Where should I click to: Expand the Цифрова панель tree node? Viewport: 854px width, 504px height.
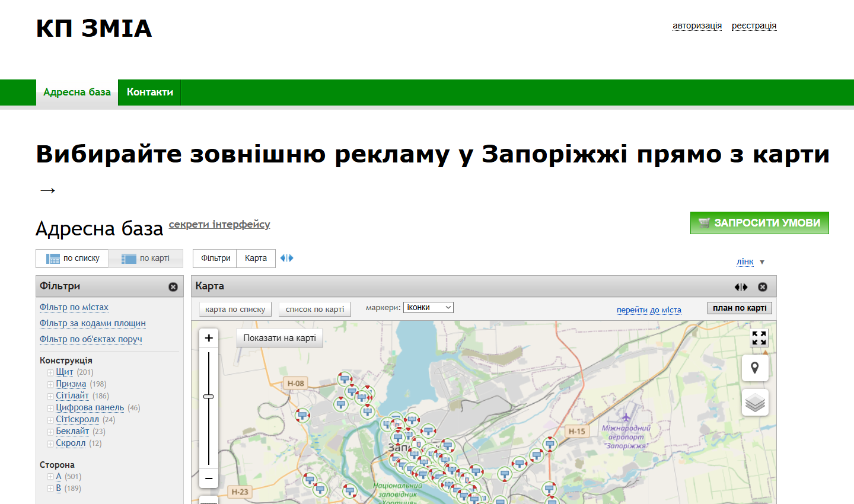tap(50, 408)
